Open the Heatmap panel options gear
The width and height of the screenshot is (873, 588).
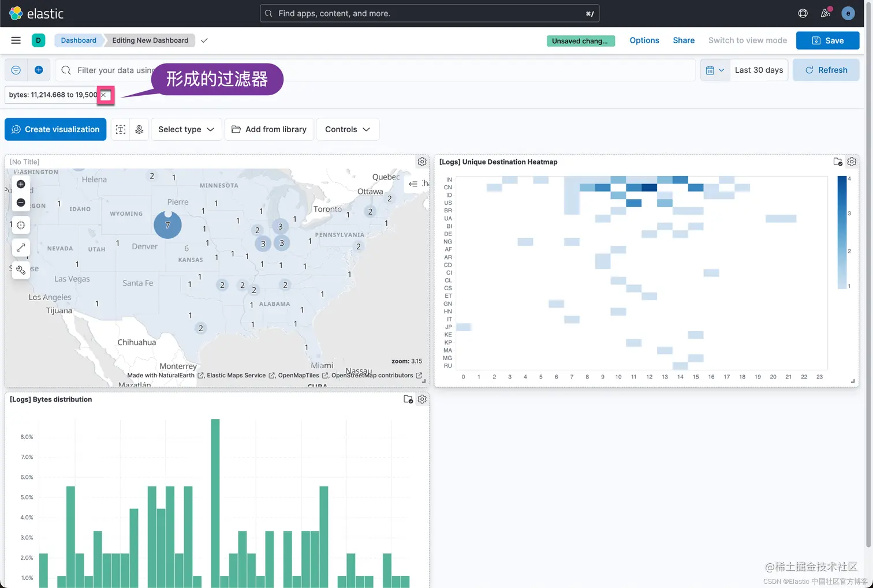(x=852, y=162)
